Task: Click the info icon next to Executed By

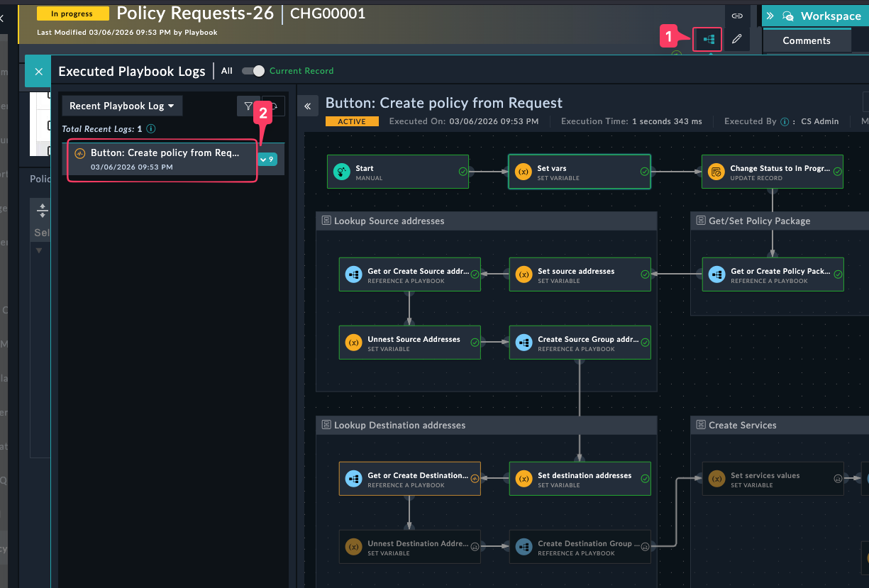Action: pyautogui.click(x=785, y=121)
